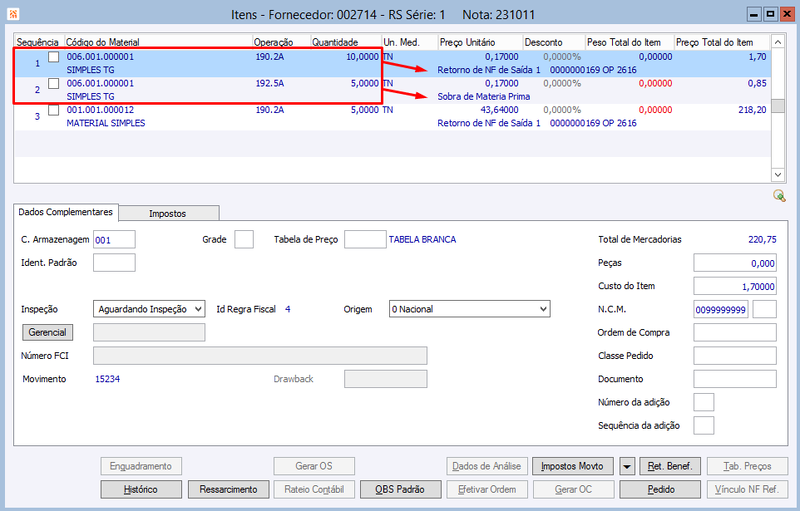Focus the Ordem de Compra field

[x=735, y=333]
